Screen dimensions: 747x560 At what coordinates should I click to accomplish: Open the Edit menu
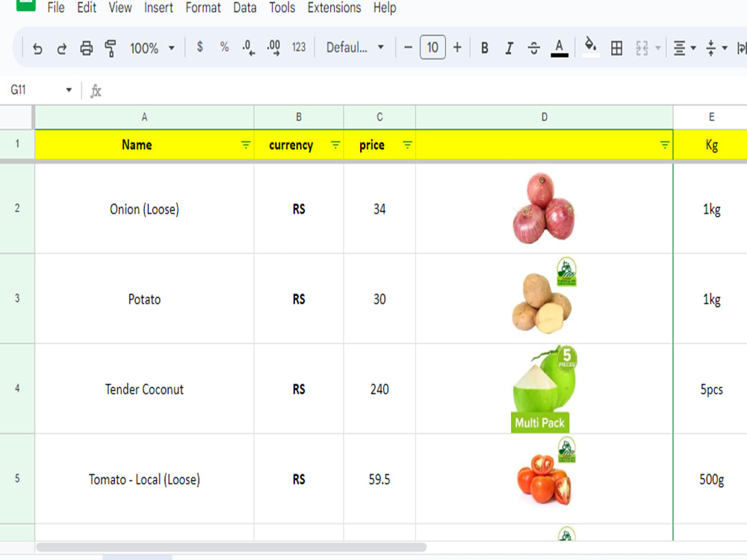click(x=87, y=7)
